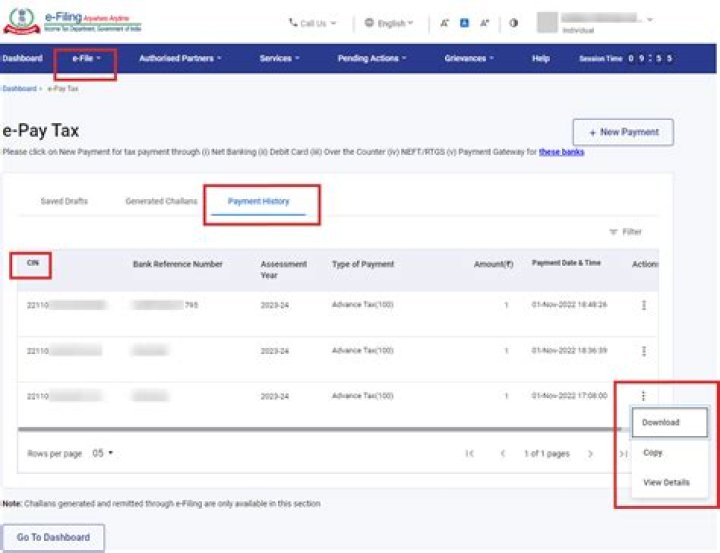
Task: Click the bank reference ending in 795
Action: coord(165,305)
